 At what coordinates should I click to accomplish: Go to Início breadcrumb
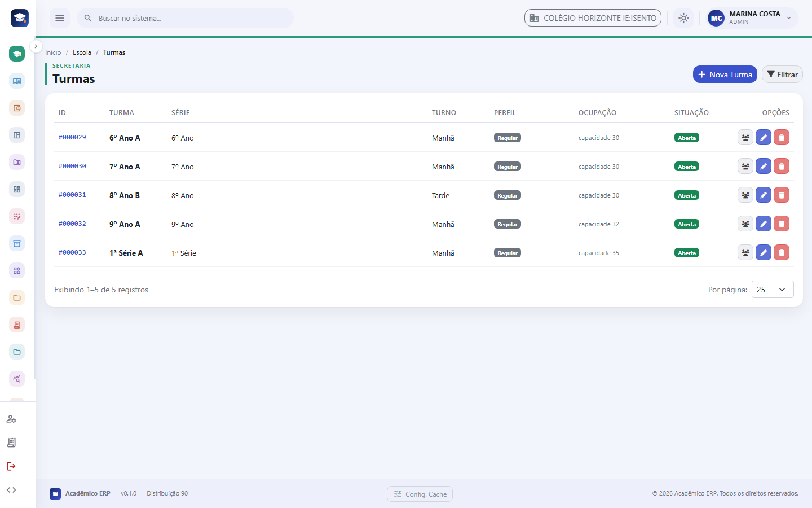click(x=53, y=52)
